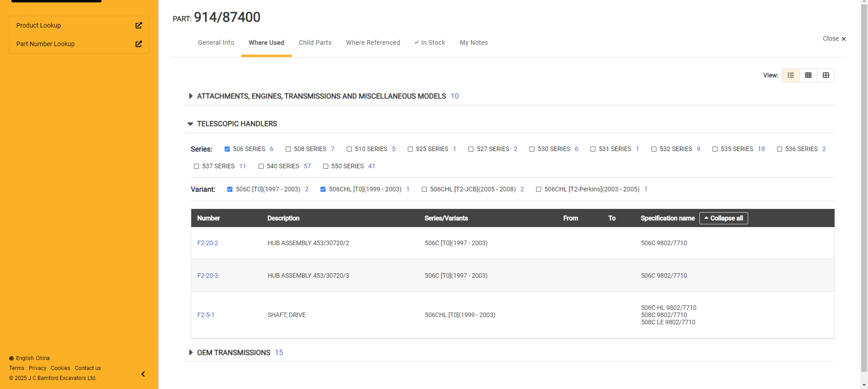Enable the 540 SERIES checkbox
The image size is (868, 389).
tap(261, 166)
